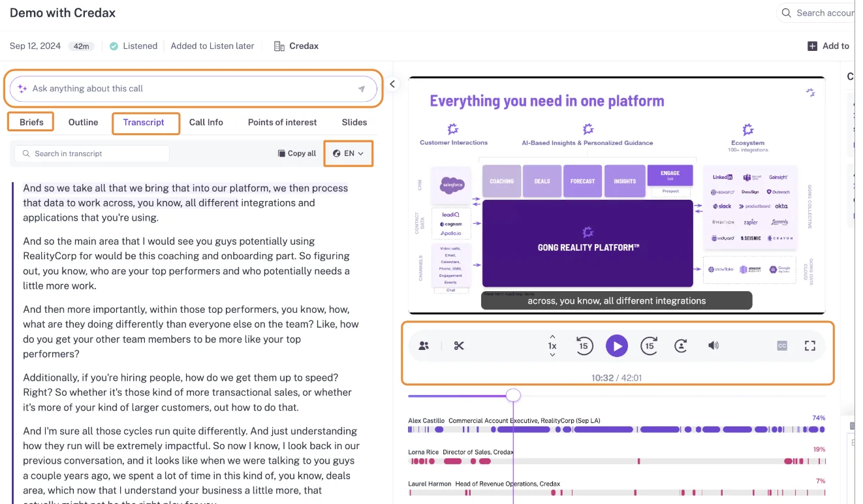Click the scissors snippet icon
Image resolution: width=863 pixels, height=504 pixels.
point(459,346)
